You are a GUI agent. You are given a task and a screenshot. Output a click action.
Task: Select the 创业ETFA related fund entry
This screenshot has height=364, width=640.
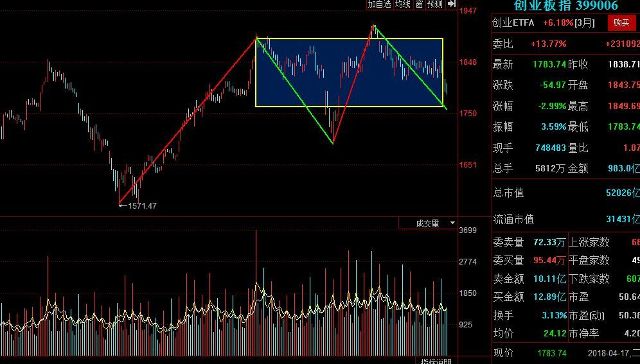513,23
